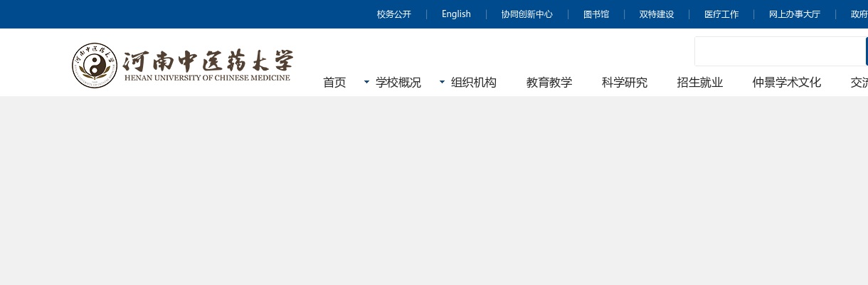Viewport: 868px width, 285px height.
Task: Click the 政府 link in top bar
Action: click(859, 14)
